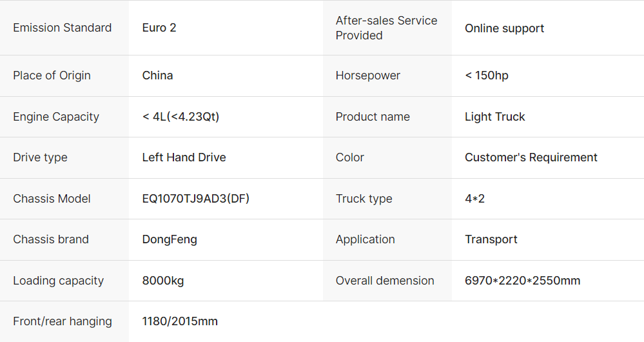Click the China value cell
The height and width of the screenshot is (342, 644).
(x=157, y=75)
